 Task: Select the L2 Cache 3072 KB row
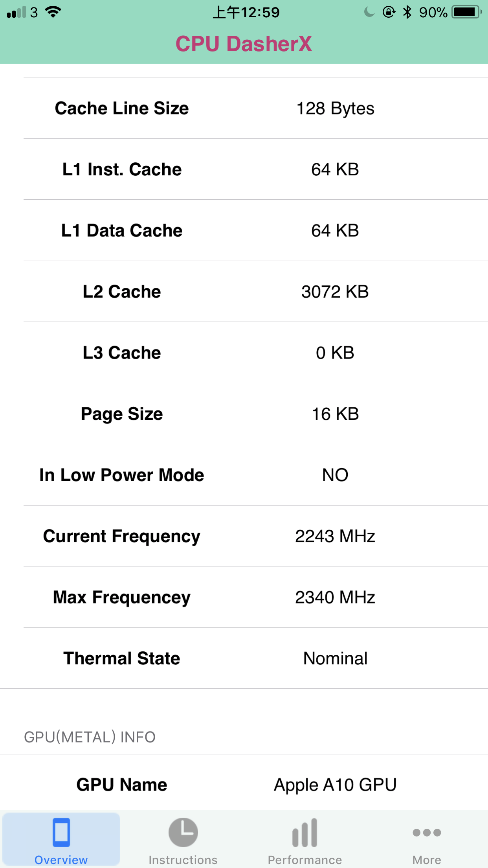[256, 291]
